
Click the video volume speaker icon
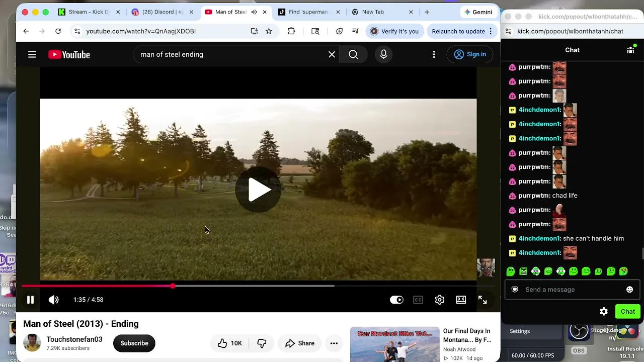coord(53,300)
